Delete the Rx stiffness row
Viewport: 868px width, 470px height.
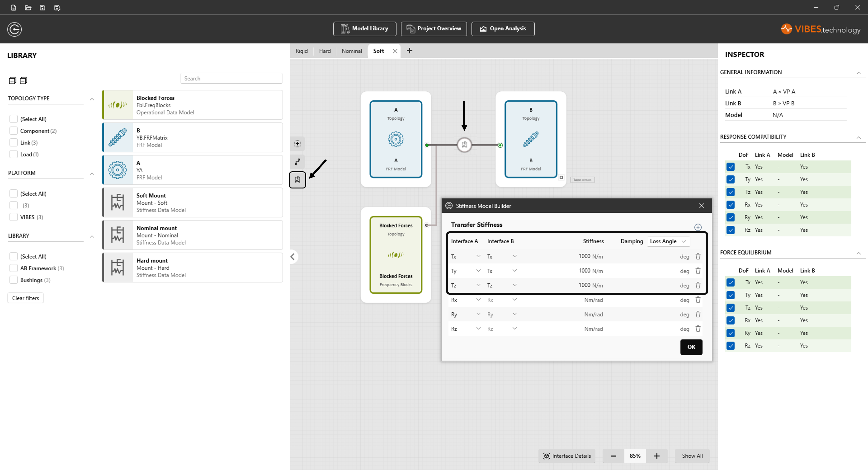tap(698, 300)
